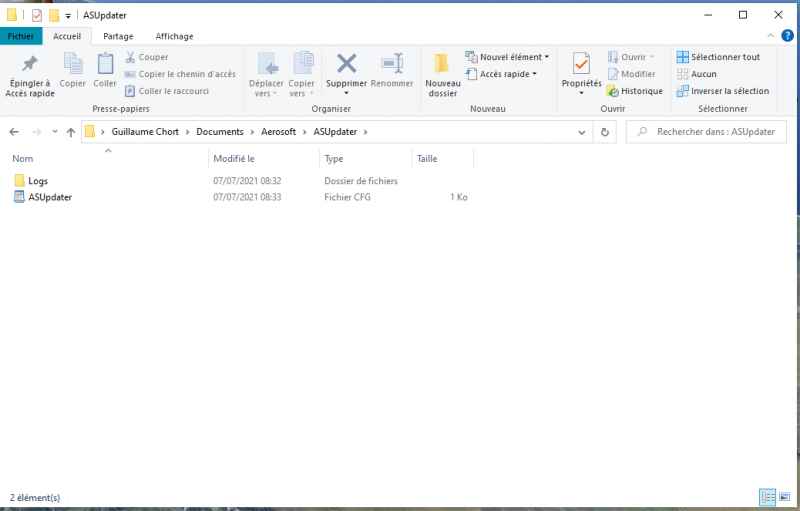Expand the Propriétés dropdown arrow
The image size is (800, 511).
coord(581,93)
